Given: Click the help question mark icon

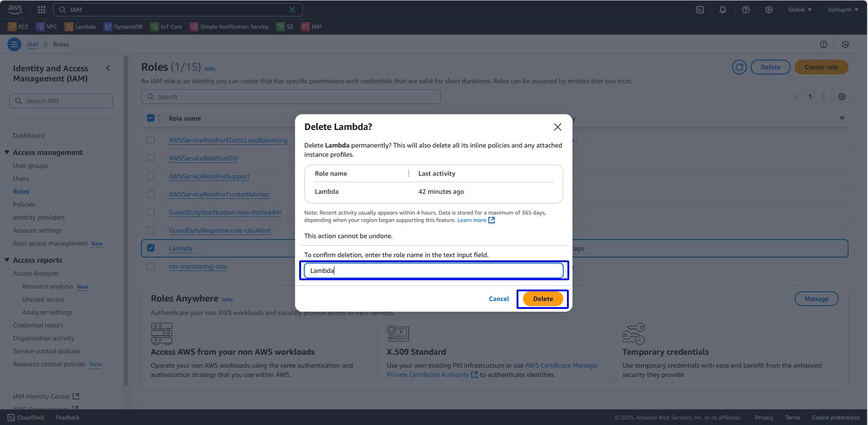Looking at the screenshot, I should click(x=745, y=10).
